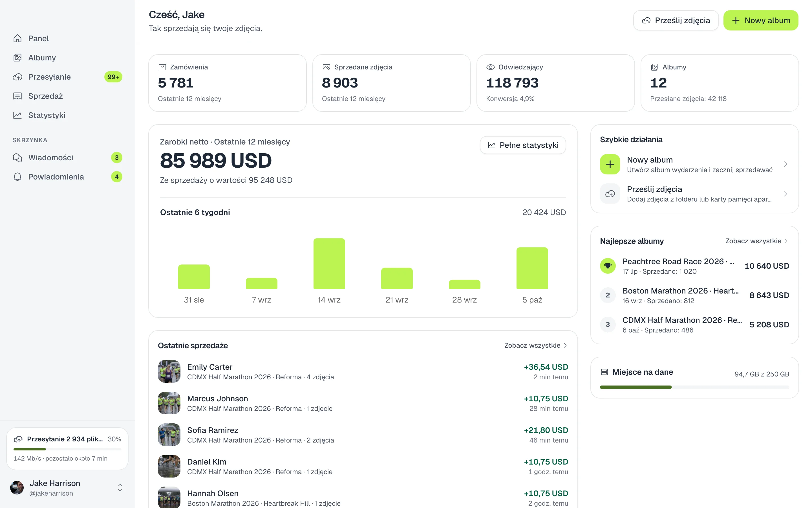Open Zobacz wszystkie in Ostatnie sprzedaże

536,345
